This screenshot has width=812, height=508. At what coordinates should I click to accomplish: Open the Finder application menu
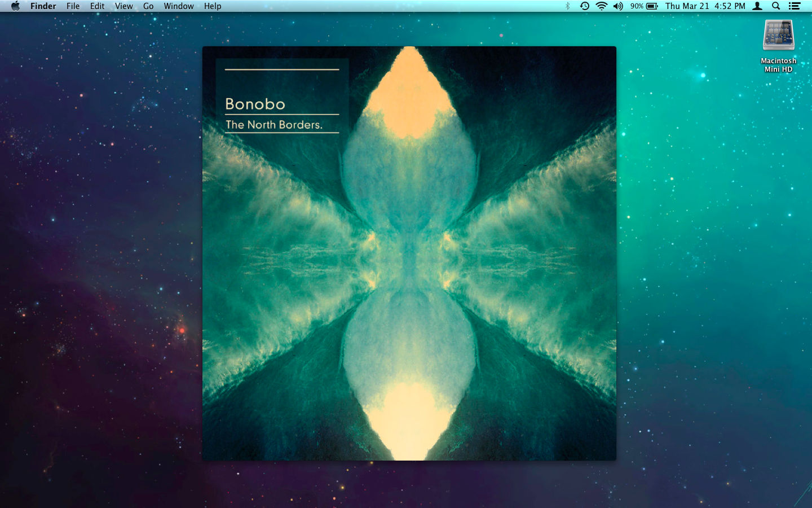tap(43, 6)
